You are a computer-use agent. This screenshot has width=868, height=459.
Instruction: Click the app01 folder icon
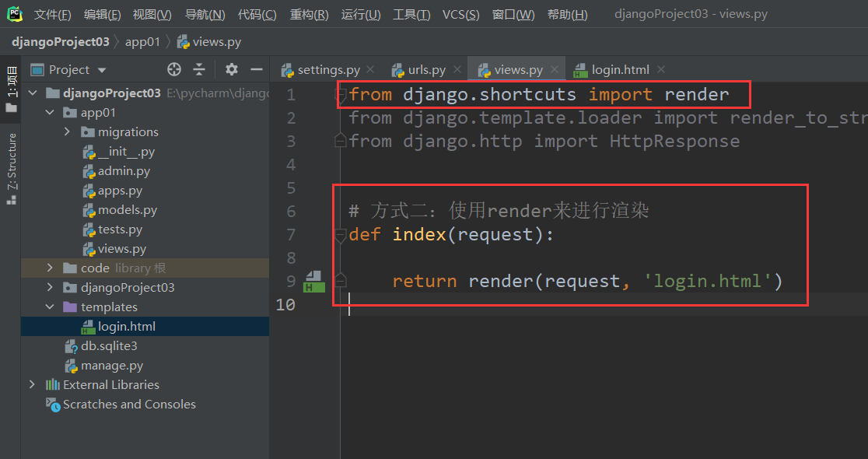pyautogui.click(x=70, y=112)
